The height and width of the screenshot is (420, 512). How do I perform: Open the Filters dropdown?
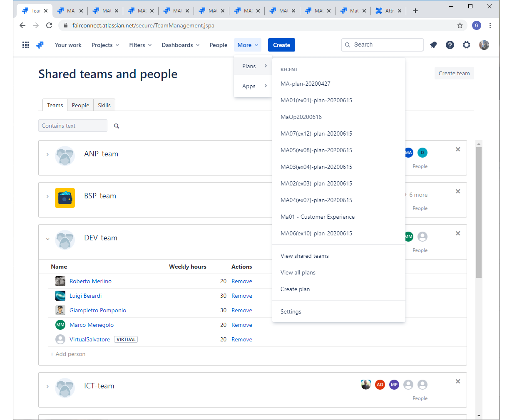(x=140, y=45)
